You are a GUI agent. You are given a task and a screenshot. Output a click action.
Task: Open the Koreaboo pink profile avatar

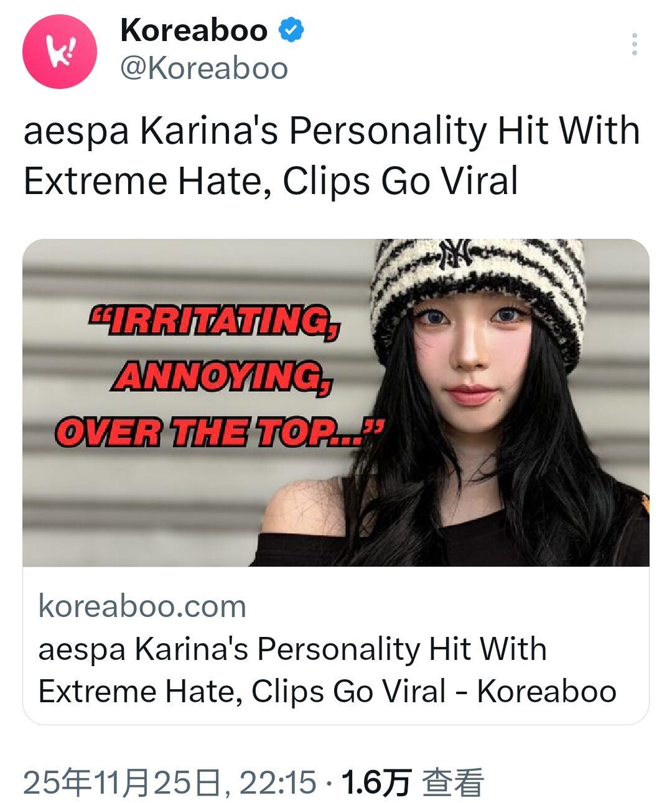[x=60, y=52]
